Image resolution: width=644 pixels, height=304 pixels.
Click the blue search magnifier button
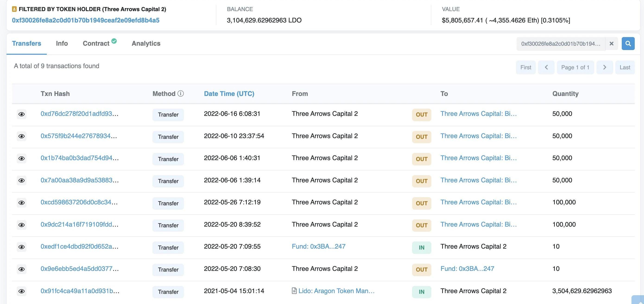tap(628, 44)
